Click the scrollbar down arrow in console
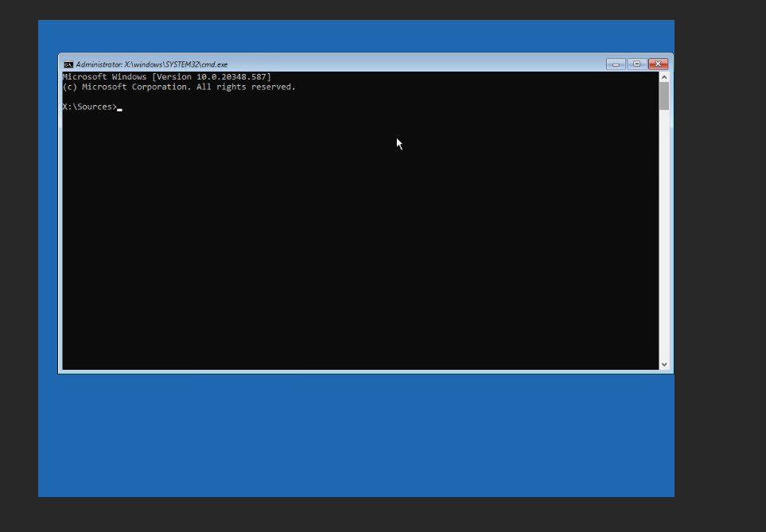The height and width of the screenshot is (532, 766). (664, 364)
